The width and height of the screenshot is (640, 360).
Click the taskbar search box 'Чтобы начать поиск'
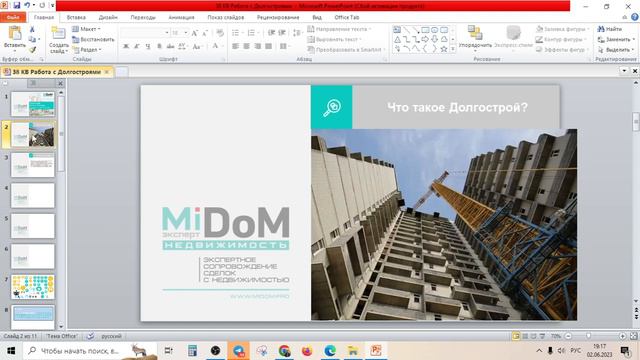coord(90,351)
